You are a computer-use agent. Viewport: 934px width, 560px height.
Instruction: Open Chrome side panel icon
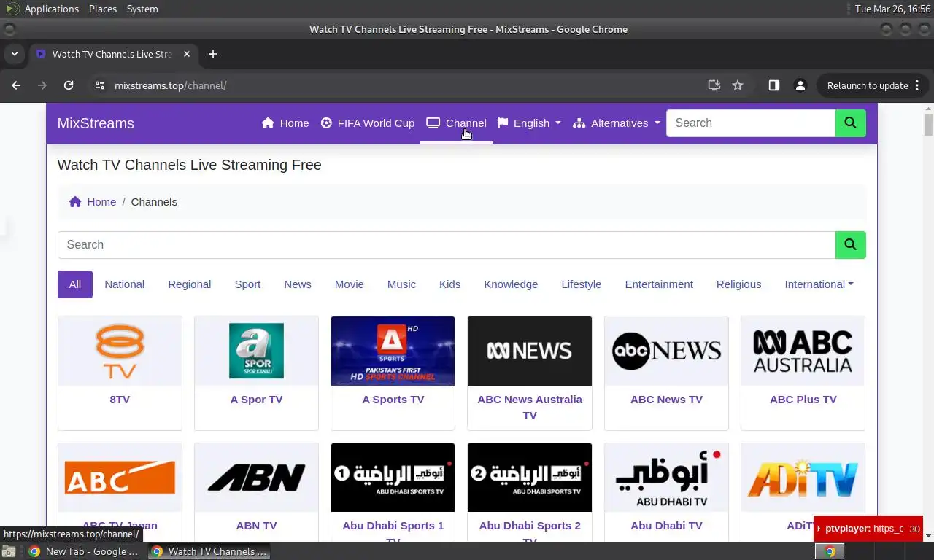pos(774,85)
